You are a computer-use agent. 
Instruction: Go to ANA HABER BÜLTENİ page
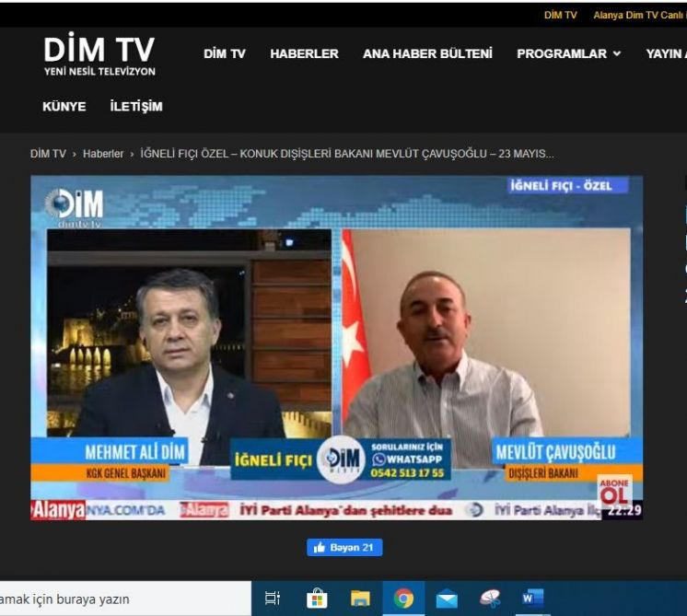click(x=427, y=53)
